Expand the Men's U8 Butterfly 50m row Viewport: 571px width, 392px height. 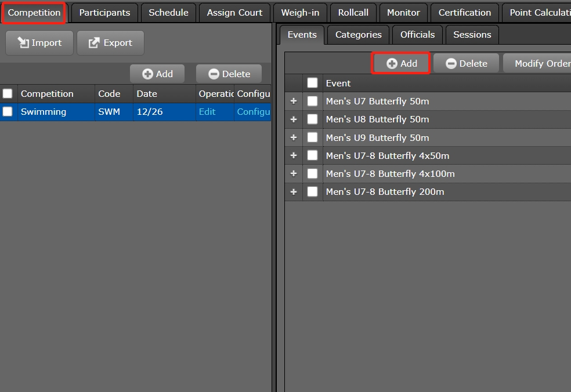(294, 119)
